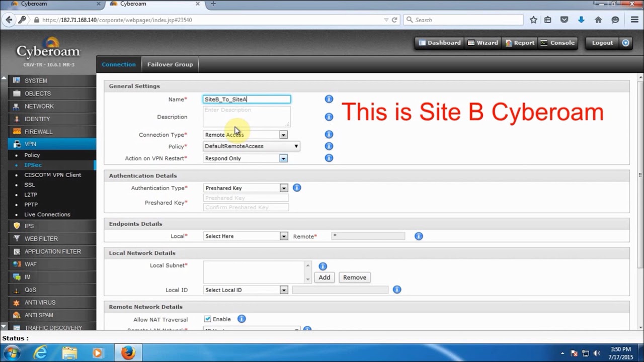The image size is (644, 362).
Task: Click info icon next to Remote endpoint
Action: 419,236
